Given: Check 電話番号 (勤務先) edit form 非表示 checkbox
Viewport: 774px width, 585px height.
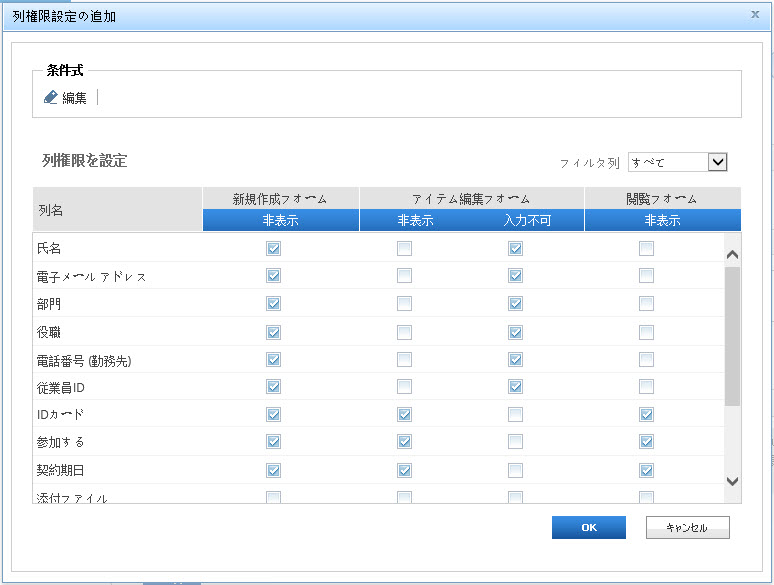Looking at the screenshot, I should (404, 359).
